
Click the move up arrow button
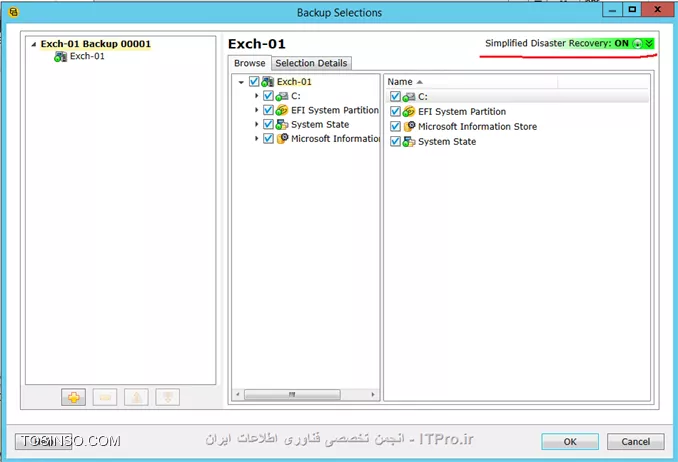[136, 397]
